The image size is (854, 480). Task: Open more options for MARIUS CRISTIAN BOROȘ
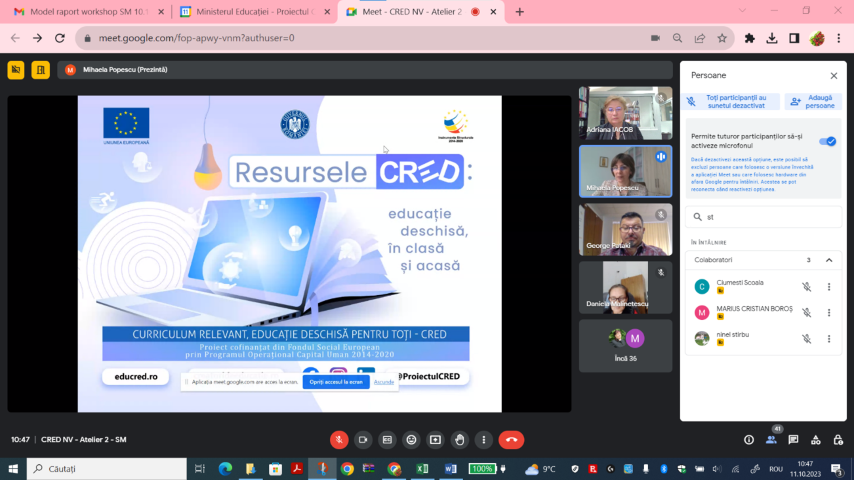(829, 313)
